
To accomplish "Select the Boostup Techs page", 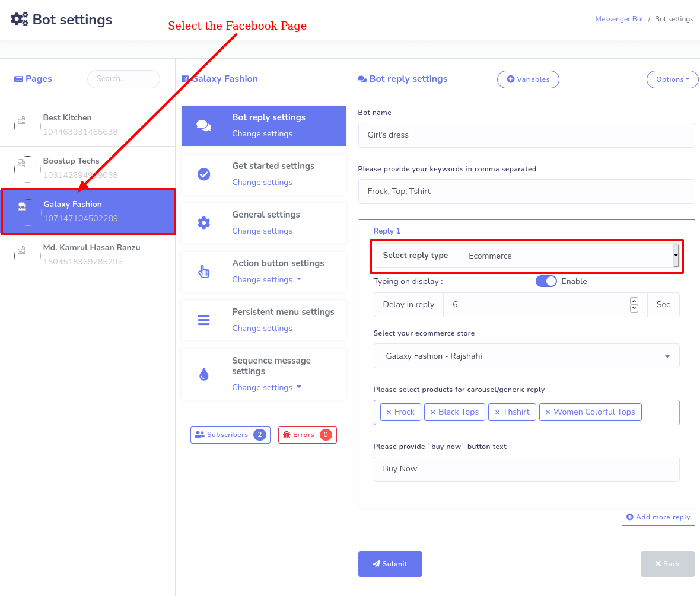I will [88, 168].
